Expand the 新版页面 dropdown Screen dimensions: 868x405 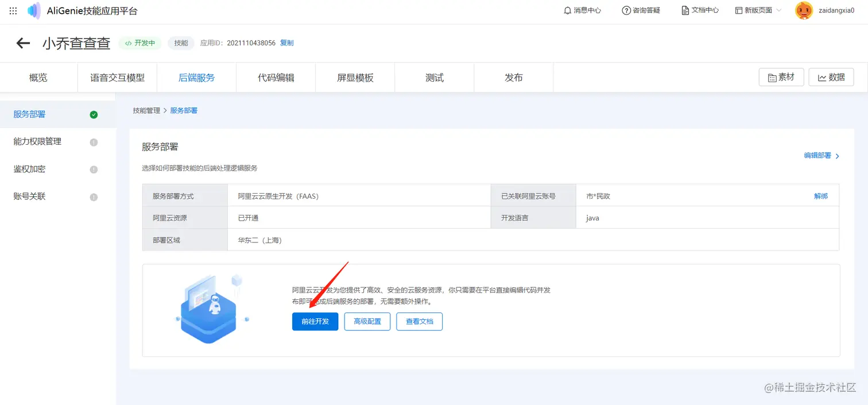758,10
